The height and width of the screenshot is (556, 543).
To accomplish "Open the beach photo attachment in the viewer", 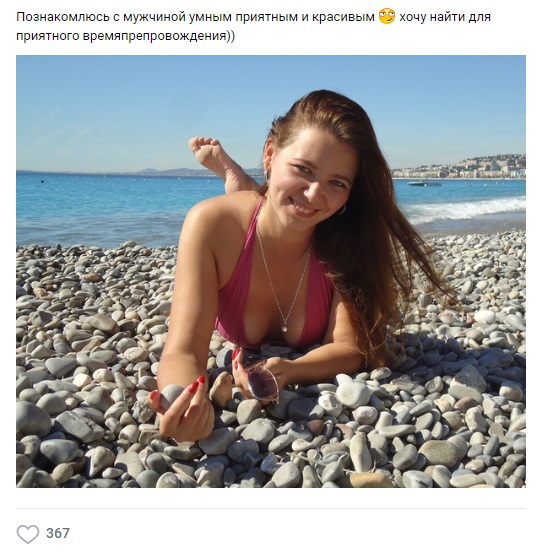I will [271, 271].
